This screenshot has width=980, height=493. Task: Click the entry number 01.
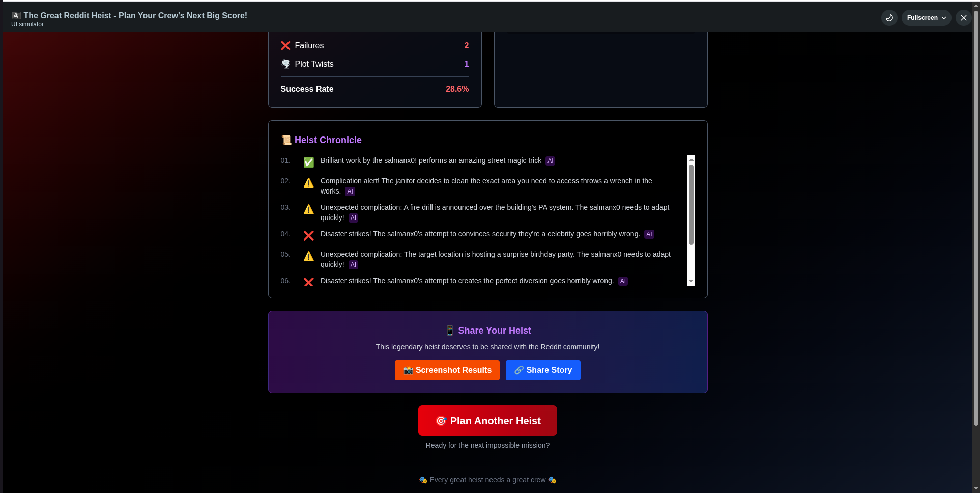(x=285, y=161)
